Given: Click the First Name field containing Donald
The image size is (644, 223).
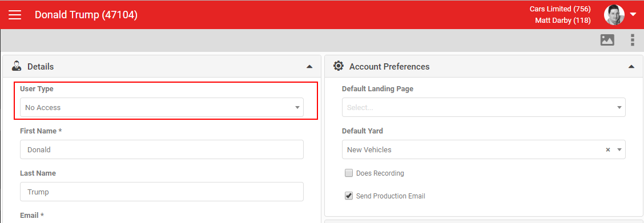Looking at the screenshot, I should [162, 149].
